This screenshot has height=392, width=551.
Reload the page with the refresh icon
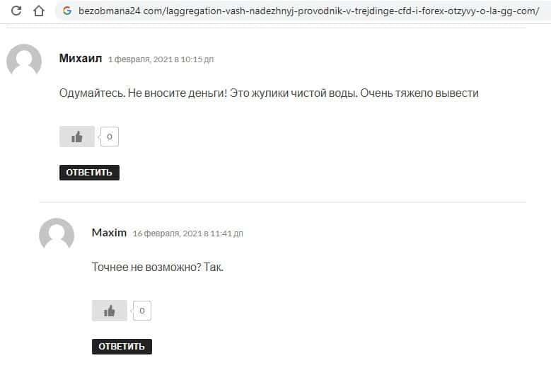pyautogui.click(x=16, y=11)
